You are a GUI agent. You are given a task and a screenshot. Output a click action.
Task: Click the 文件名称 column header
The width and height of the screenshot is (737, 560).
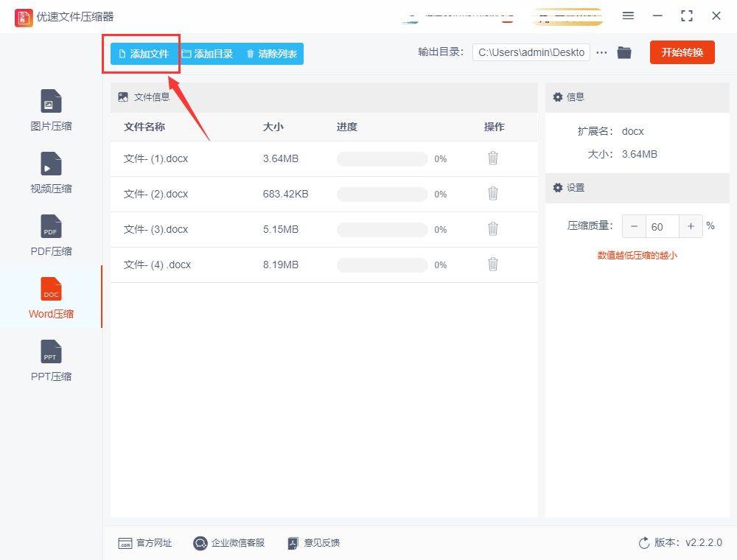[x=144, y=127]
